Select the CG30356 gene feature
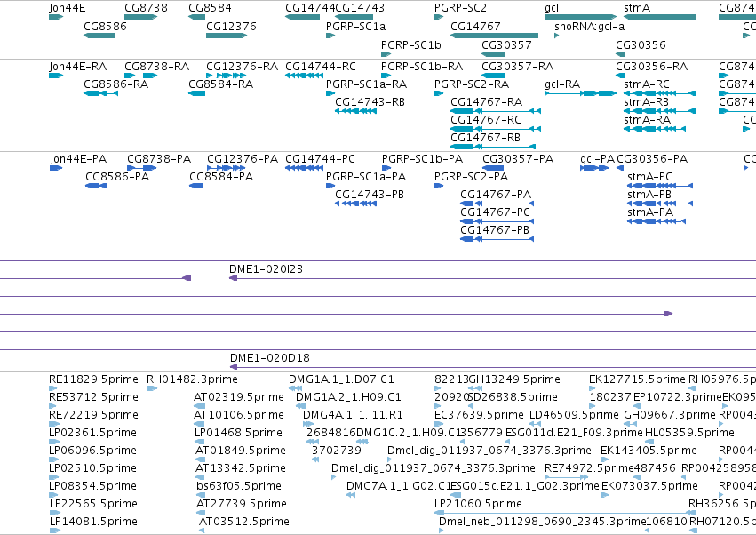 point(620,54)
